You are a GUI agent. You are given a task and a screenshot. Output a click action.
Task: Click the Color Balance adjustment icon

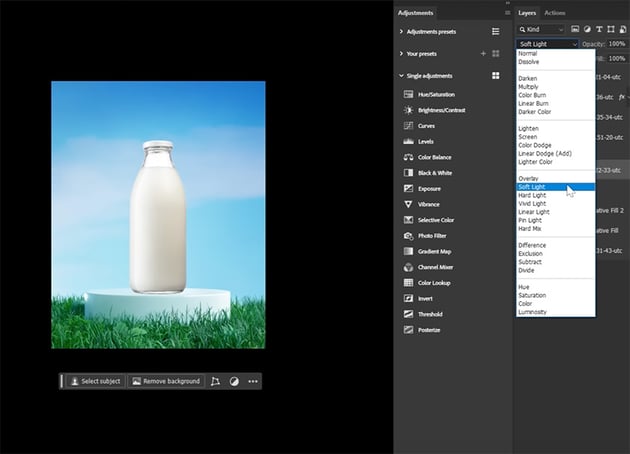pos(408,157)
